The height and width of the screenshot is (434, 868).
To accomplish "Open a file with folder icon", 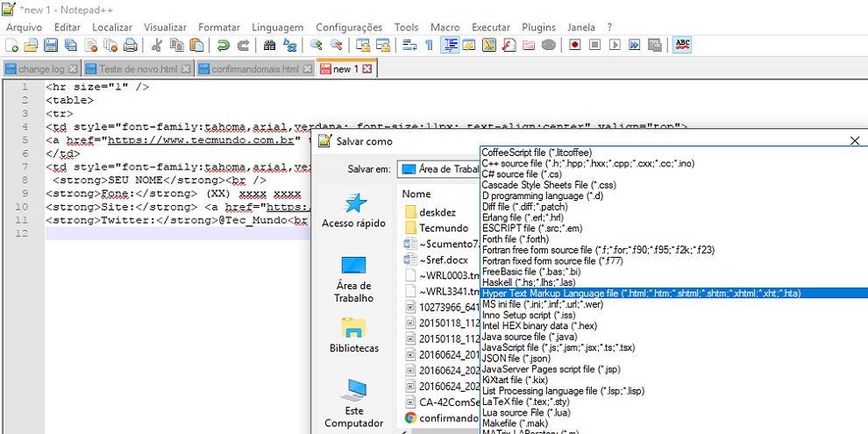I will click(31, 46).
